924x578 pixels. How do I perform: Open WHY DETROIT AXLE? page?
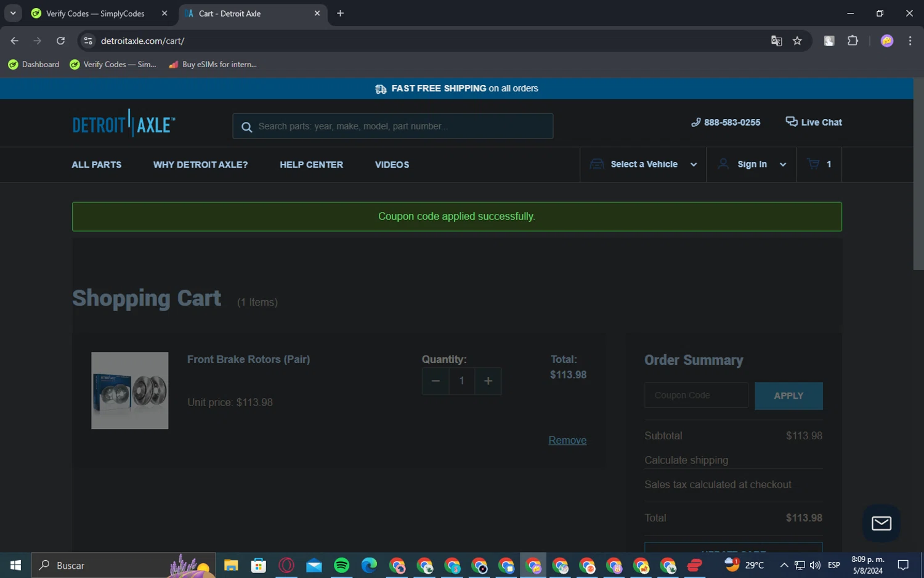click(200, 165)
